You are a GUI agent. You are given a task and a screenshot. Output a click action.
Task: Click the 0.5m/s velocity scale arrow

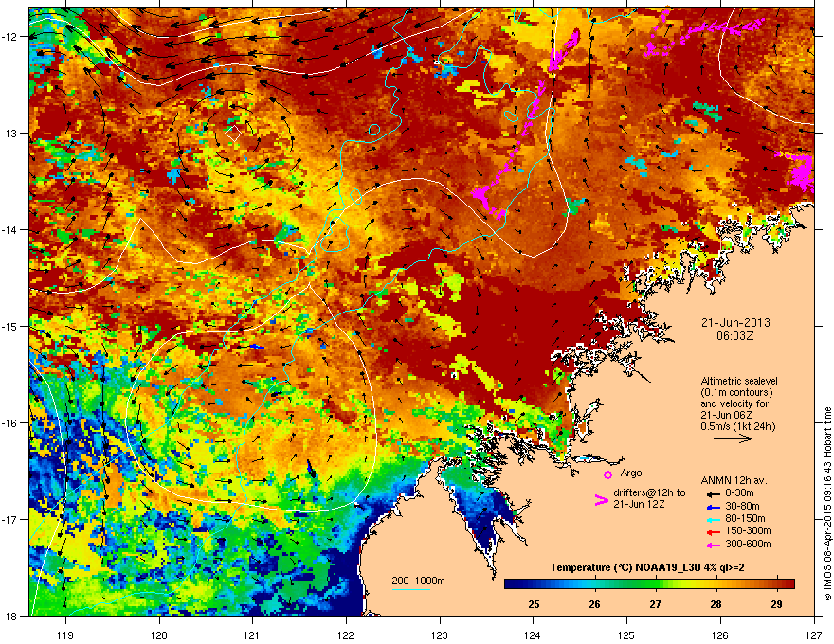click(x=733, y=438)
